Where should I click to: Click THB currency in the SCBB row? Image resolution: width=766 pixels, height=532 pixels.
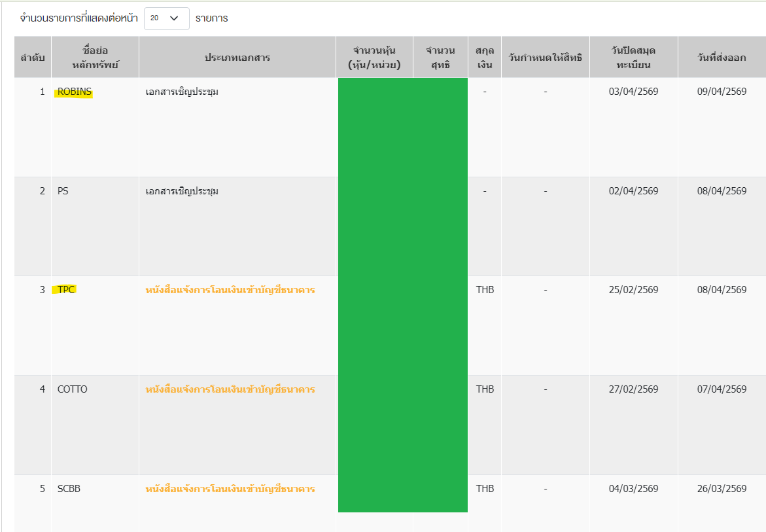pos(485,489)
